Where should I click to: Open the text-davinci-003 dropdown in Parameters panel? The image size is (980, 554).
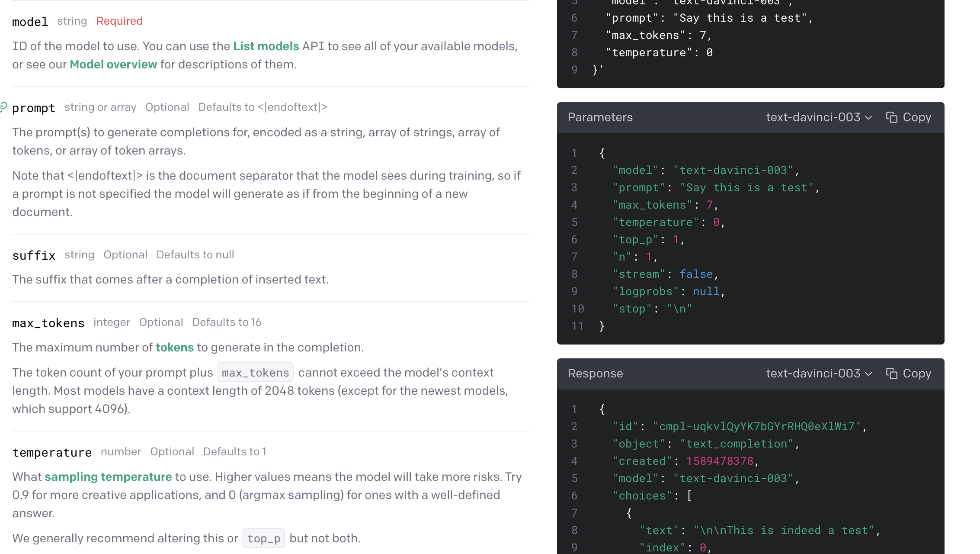point(819,117)
